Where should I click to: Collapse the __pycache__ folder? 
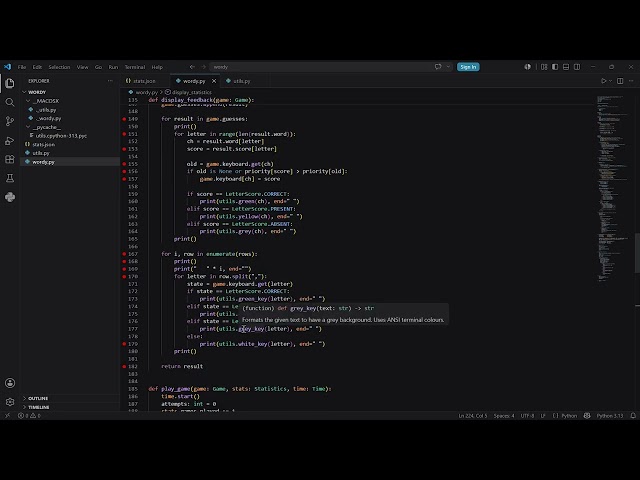(x=47, y=127)
